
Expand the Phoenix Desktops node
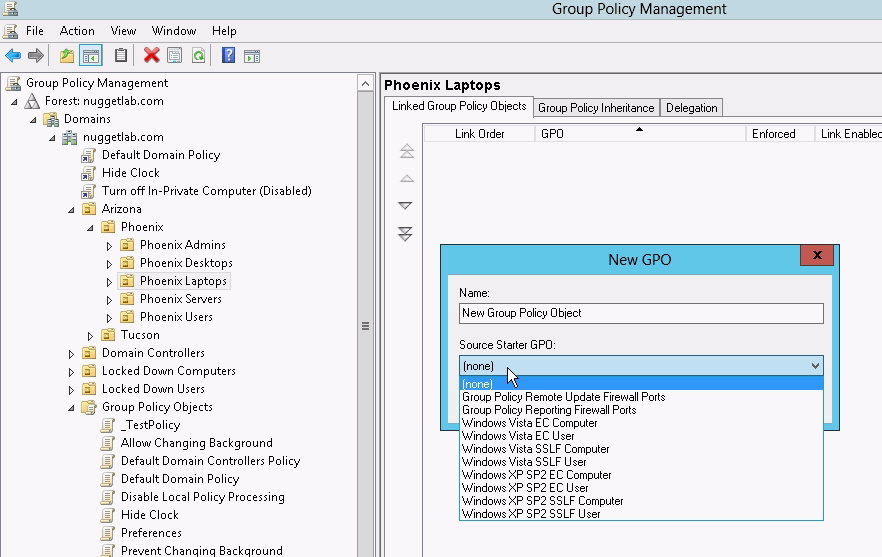click(109, 264)
